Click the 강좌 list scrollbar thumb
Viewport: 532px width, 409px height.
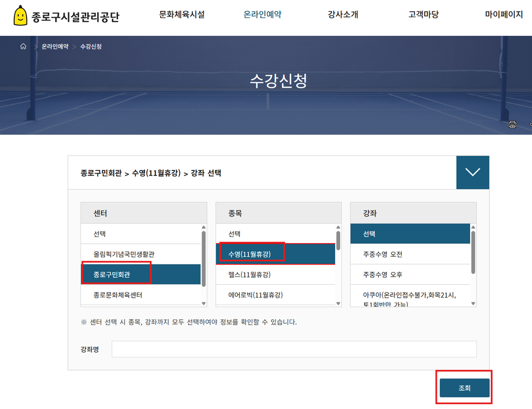pyautogui.click(x=473, y=252)
